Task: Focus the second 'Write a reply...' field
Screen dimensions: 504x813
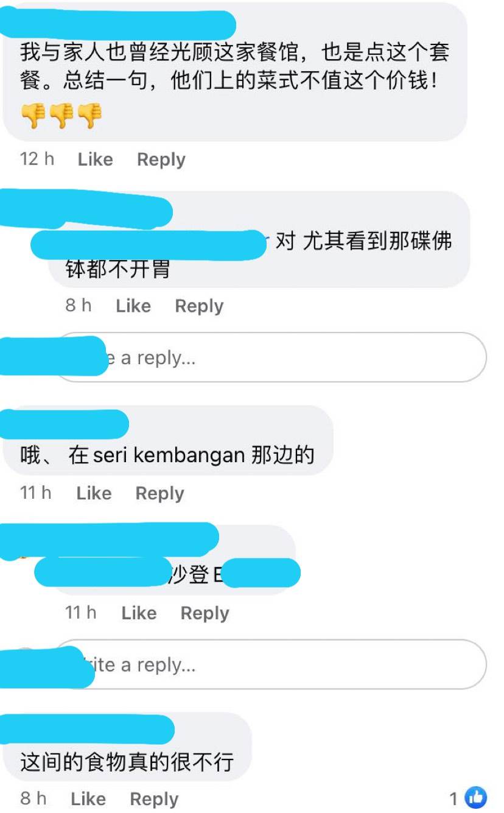Action: [x=271, y=664]
